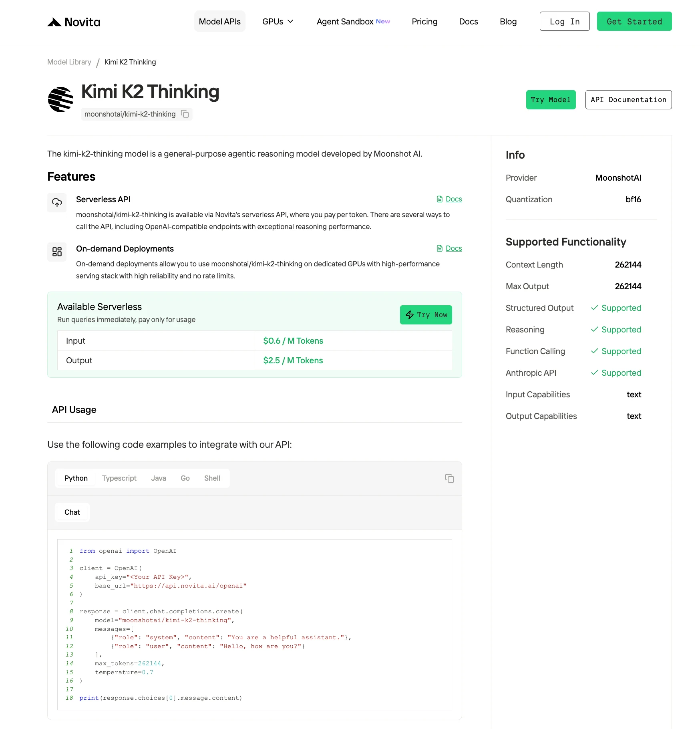
Task: Click the Kimi K2 Thinking model avatar
Action: (x=60, y=99)
